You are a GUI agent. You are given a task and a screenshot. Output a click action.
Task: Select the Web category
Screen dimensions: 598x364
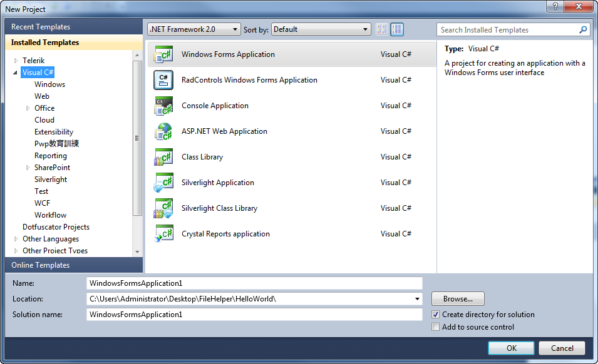click(x=41, y=96)
